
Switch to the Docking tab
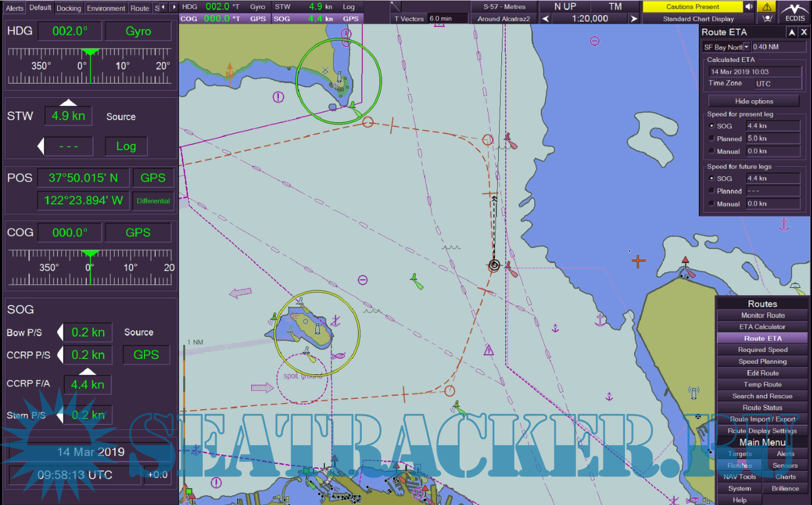(68, 8)
